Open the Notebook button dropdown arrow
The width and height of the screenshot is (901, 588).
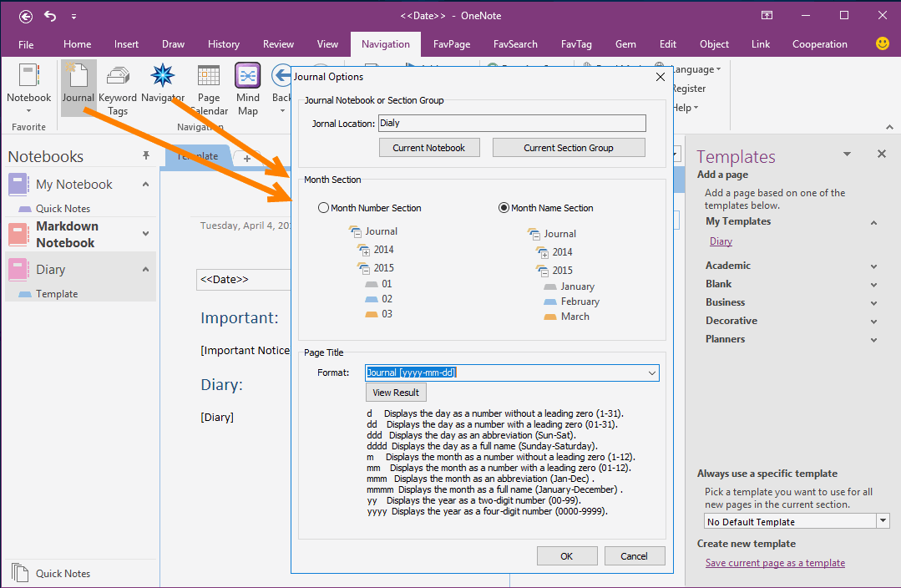tap(28, 111)
